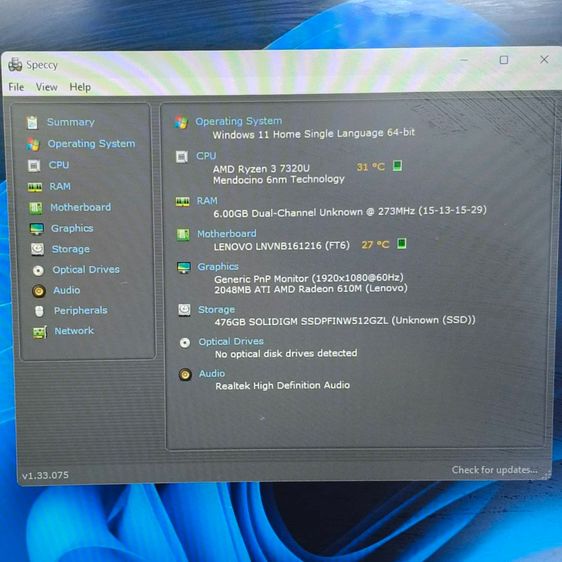
Task: Open the Motherboard heading link in summary
Action: coord(227,234)
